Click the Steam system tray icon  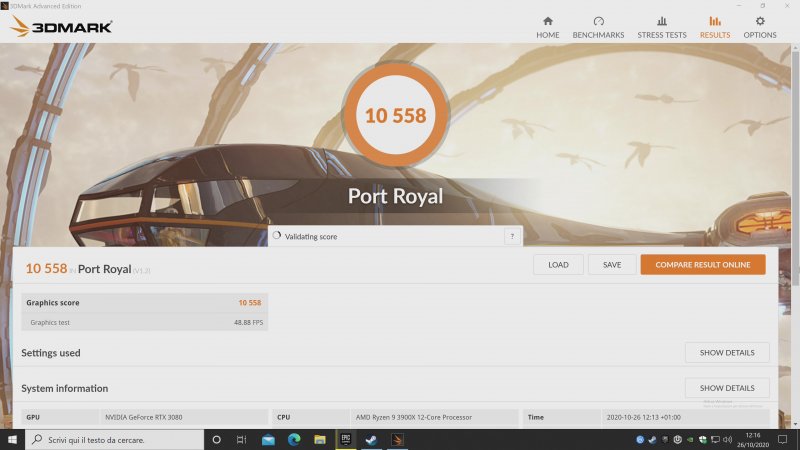653,439
